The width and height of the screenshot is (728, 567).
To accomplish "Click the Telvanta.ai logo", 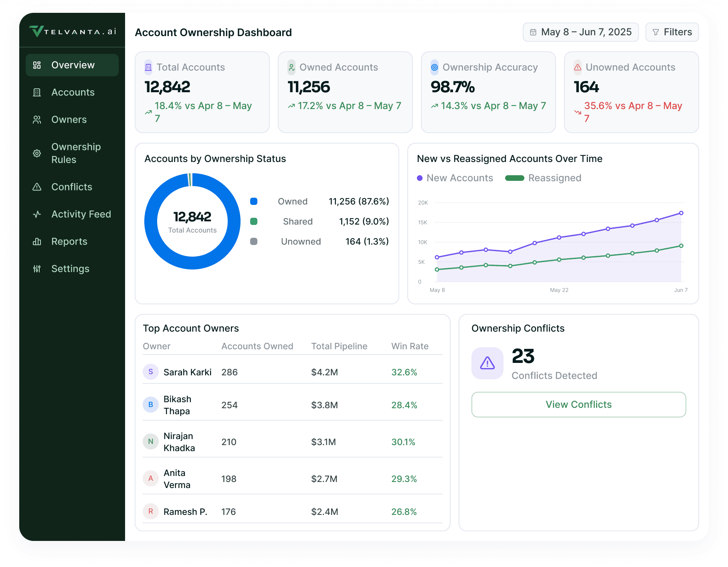I will [73, 31].
